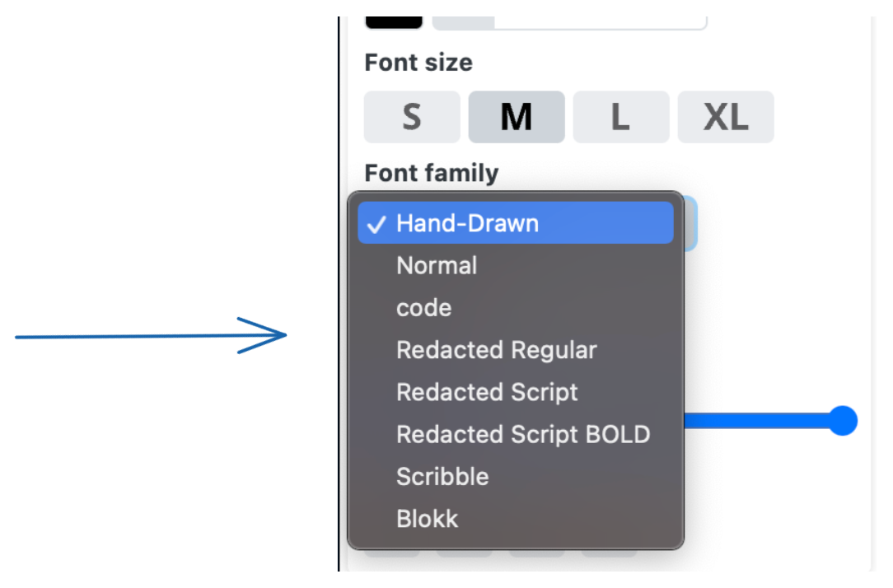893x588 pixels.
Task: Set font size to L
Action: [x=621, y=116]
